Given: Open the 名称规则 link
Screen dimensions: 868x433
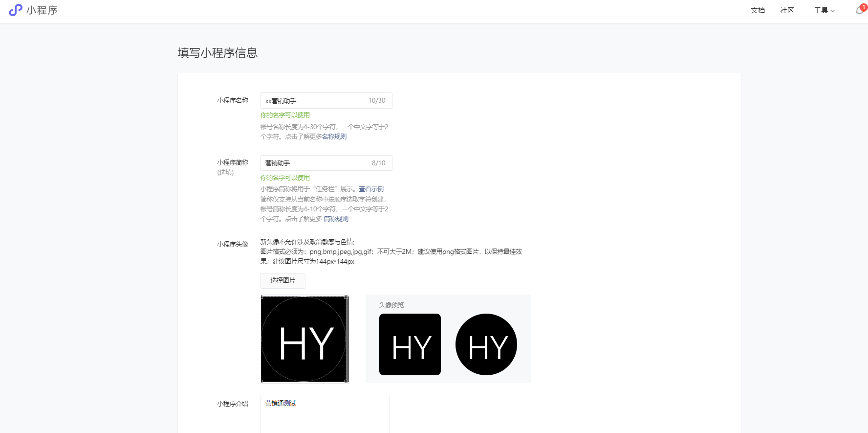Looking at the screenshot, I should pos(334,137).
